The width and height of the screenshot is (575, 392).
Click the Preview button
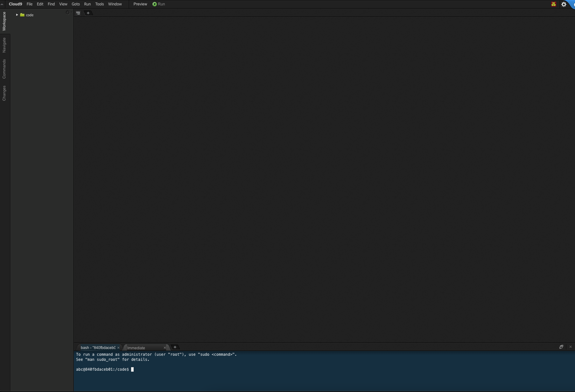coord(140,4)
